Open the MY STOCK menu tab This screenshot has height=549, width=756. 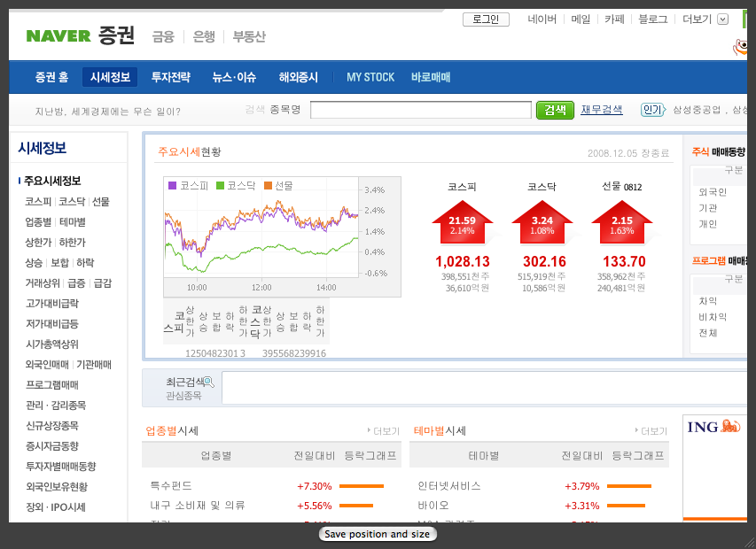(370, 77)
